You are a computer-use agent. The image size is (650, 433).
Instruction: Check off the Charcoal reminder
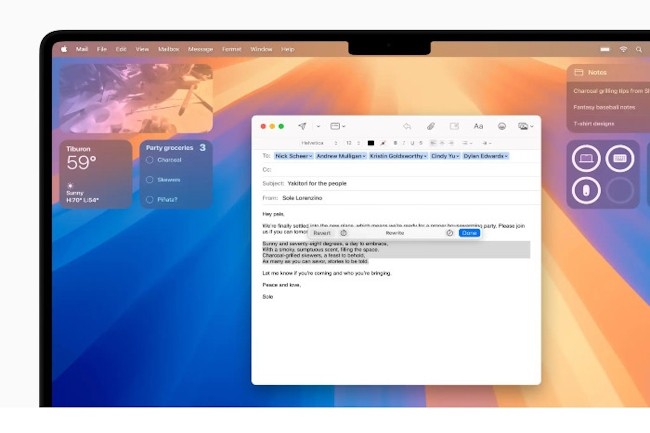(x=150, y=160)
